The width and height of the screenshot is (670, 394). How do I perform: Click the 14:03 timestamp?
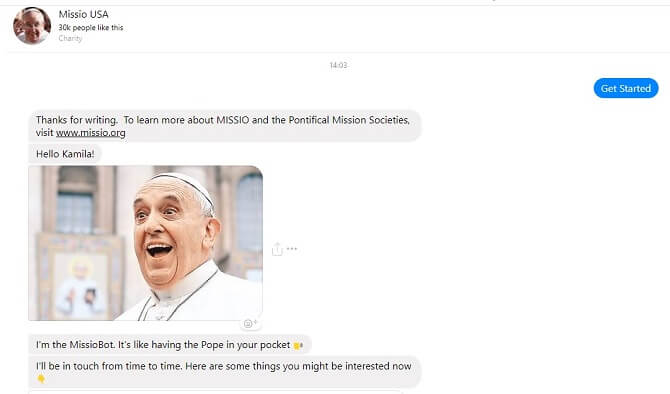(338, 65)
